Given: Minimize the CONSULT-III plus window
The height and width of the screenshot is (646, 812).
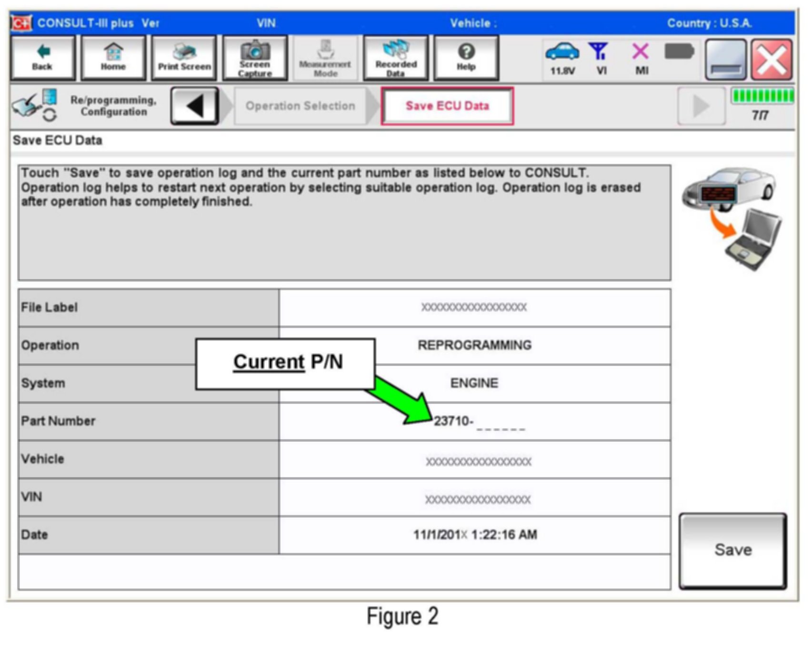Looking at the screenshot, I should click(725, 60).
